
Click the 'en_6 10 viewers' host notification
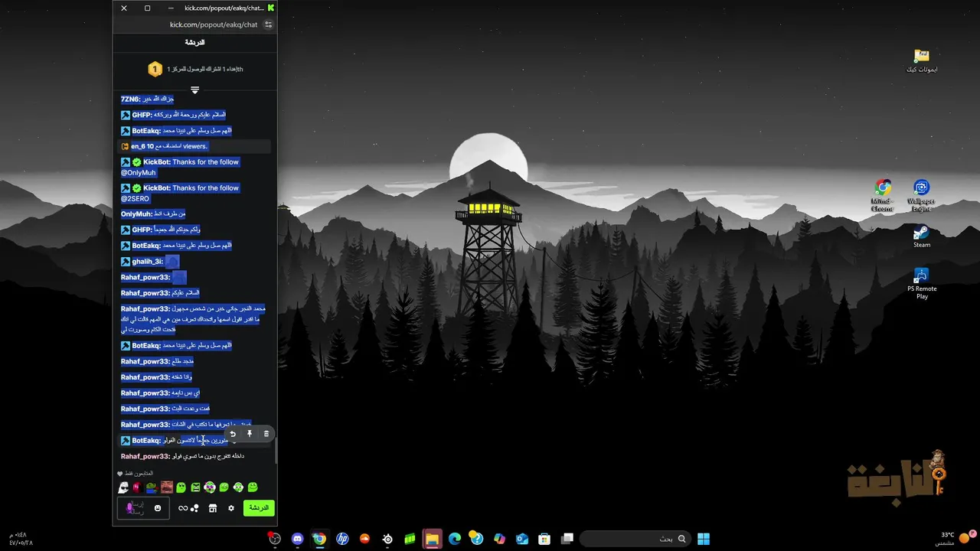(195, 146)
